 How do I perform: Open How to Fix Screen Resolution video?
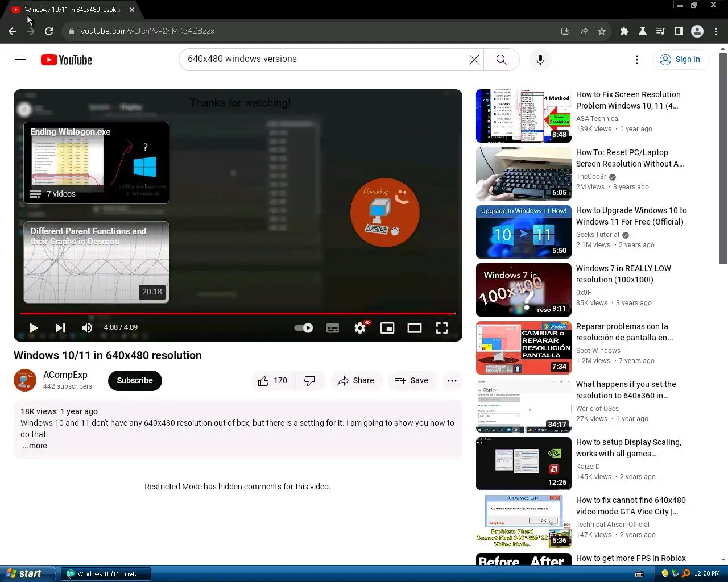click(x=628, y=100)
